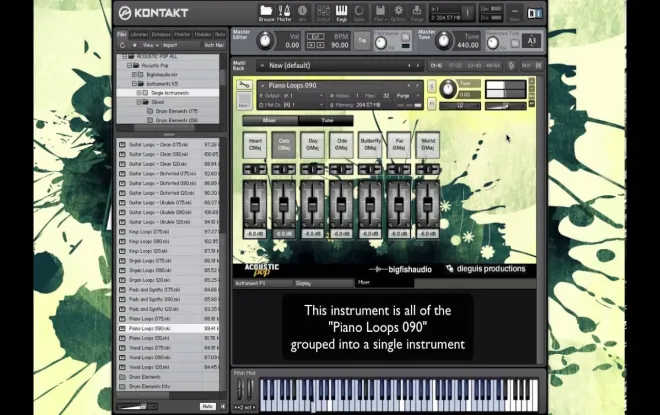Click the panic exclamation mark button
This screenshot has width=660, height=415.
click(467, 13)
